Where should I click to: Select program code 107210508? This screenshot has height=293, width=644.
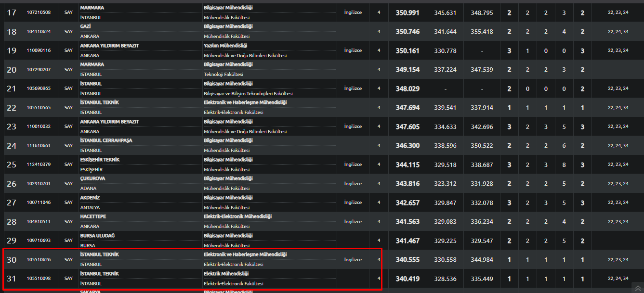click(39, 13)
